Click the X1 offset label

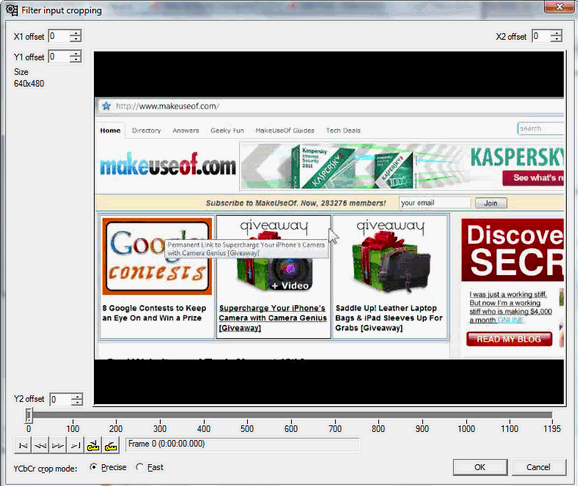(x=29, y=37)
